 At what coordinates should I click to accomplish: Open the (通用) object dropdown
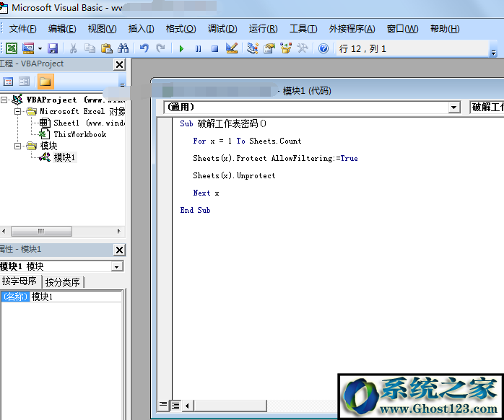[x=454, y=107]
